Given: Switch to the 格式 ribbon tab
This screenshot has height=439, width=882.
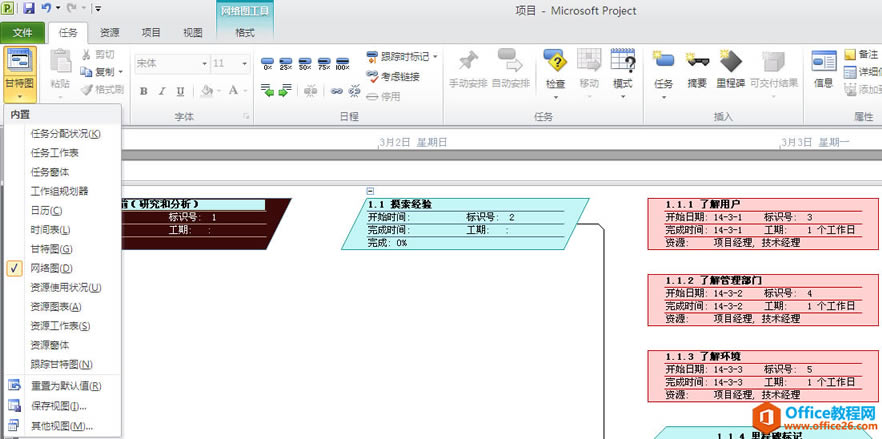Looking at the screenshot, I should [245, 33].
